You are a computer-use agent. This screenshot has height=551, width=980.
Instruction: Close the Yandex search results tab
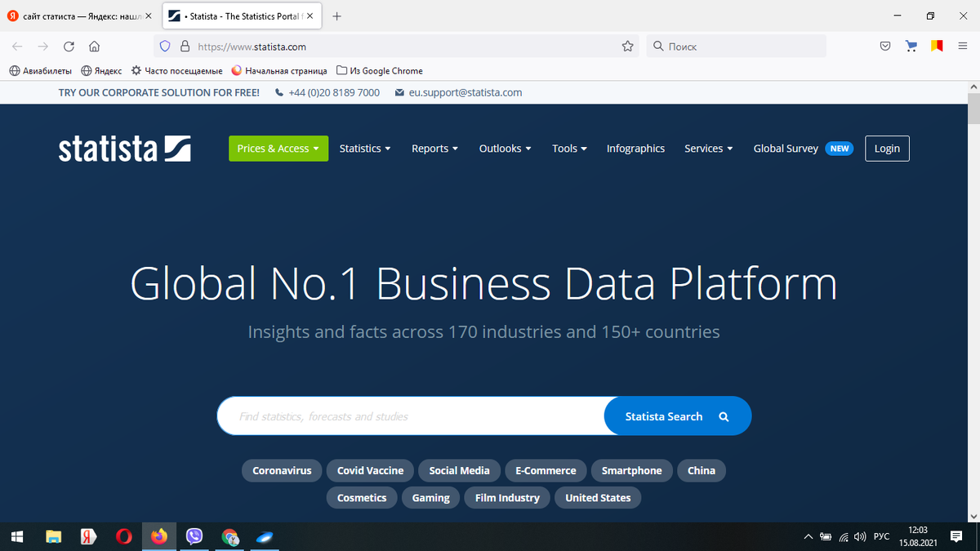click(x=148, y=16)
